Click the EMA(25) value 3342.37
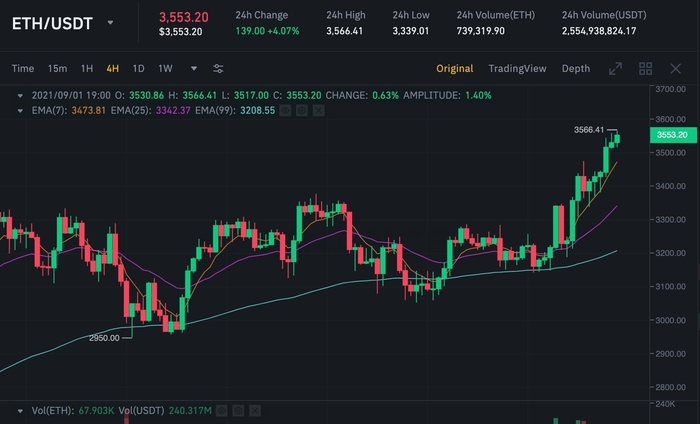The width and height of the screenshot is (700, 424). pos(173,110)
